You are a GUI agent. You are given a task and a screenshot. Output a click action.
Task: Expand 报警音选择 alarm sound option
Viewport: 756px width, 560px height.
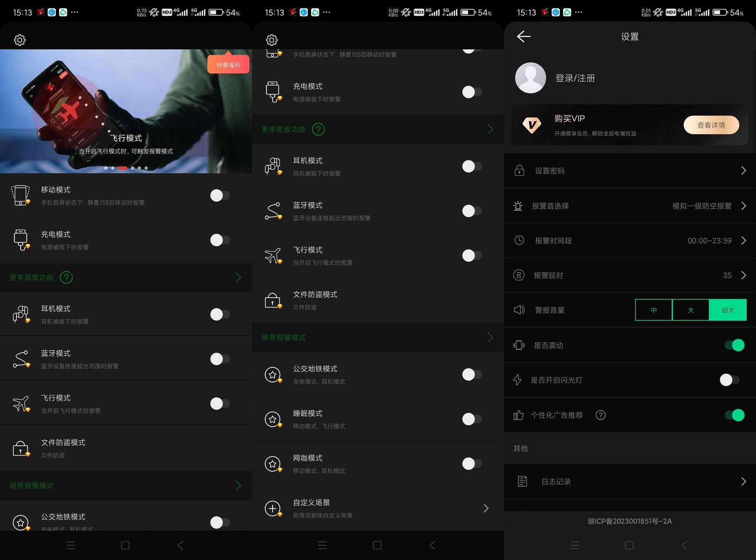(630, 206)
